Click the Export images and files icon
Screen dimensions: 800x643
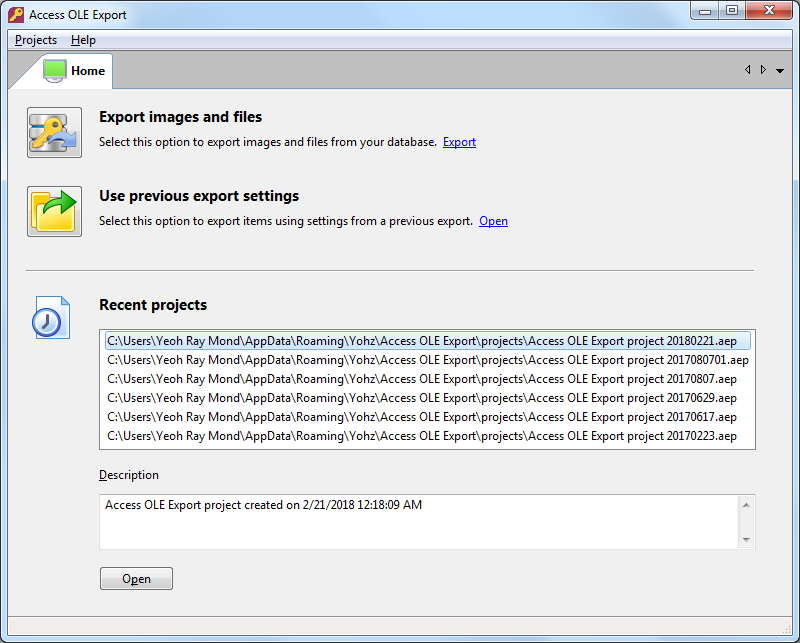click(54, 132)
